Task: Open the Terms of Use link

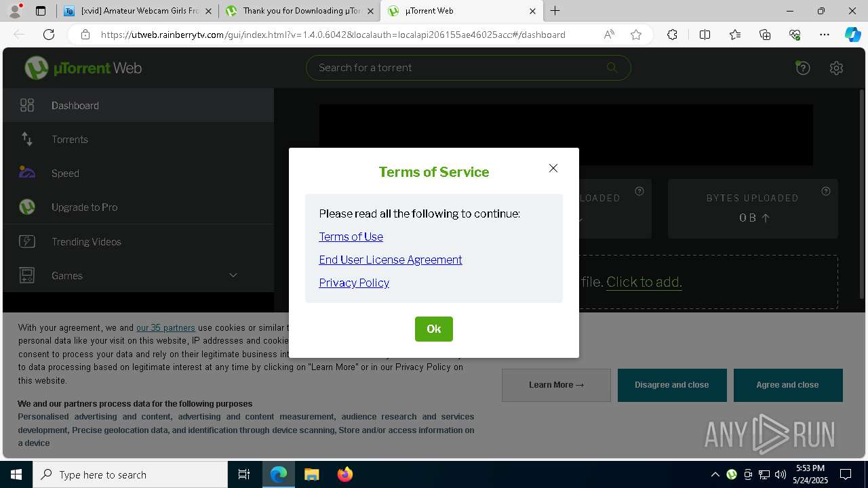Action: coord(351,237)
